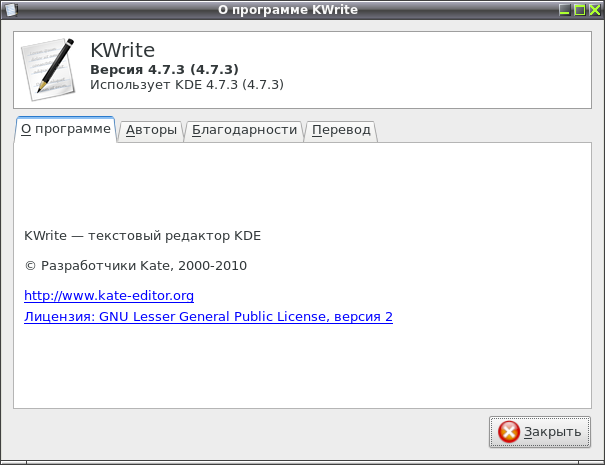Click the KWrite pencil-and-paper logo icon
This screenshot has width=605, height=465.
[x=48, y=69]
